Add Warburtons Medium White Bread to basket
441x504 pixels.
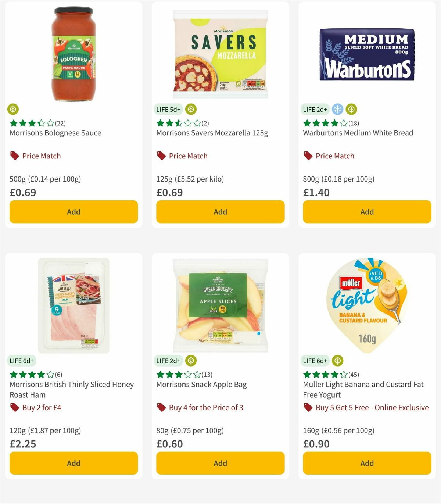(367, 212)
